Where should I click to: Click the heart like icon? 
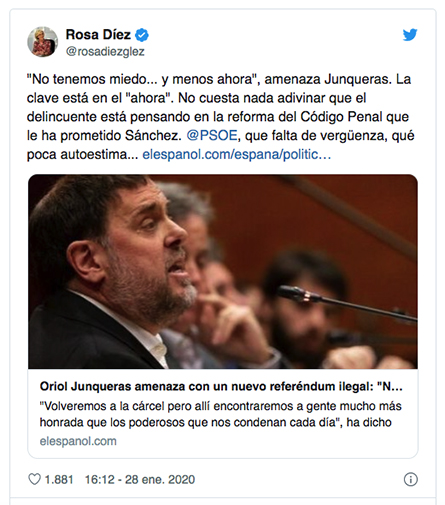[34, 479]
